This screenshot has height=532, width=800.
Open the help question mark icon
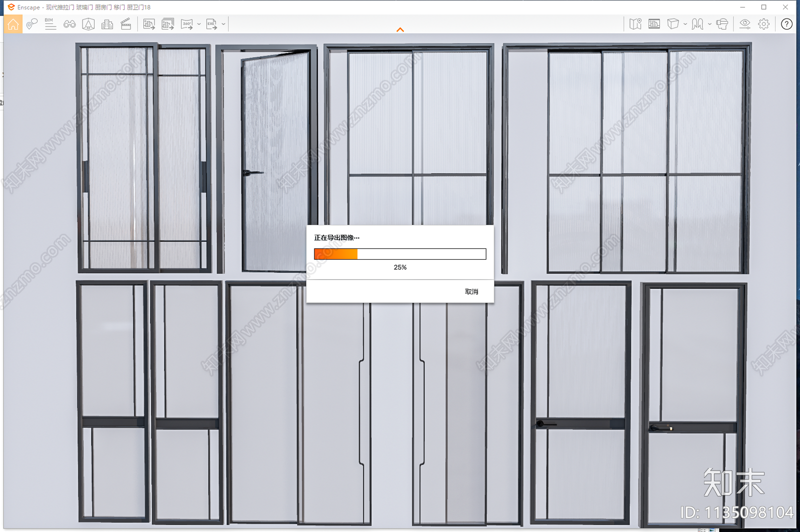click(x=786, y=24)
